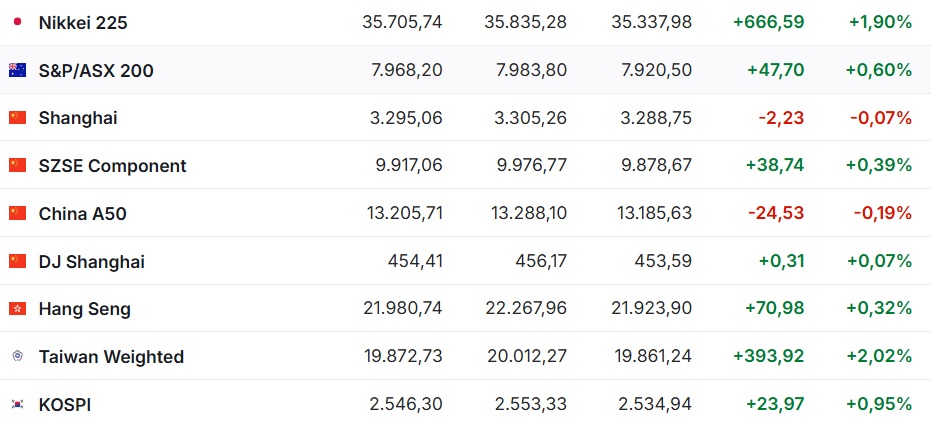Open the Nikkei 225 index link

pos(83,23)
